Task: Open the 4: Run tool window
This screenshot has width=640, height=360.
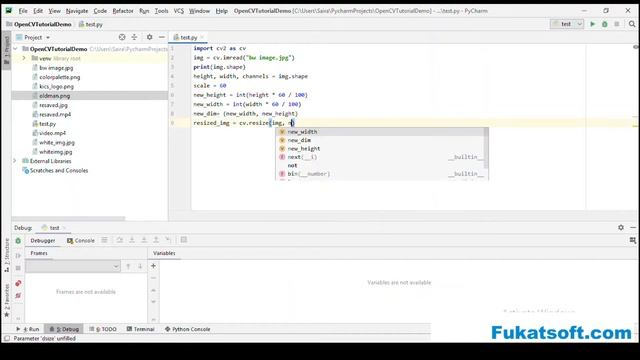Action: tap(27, 329)
